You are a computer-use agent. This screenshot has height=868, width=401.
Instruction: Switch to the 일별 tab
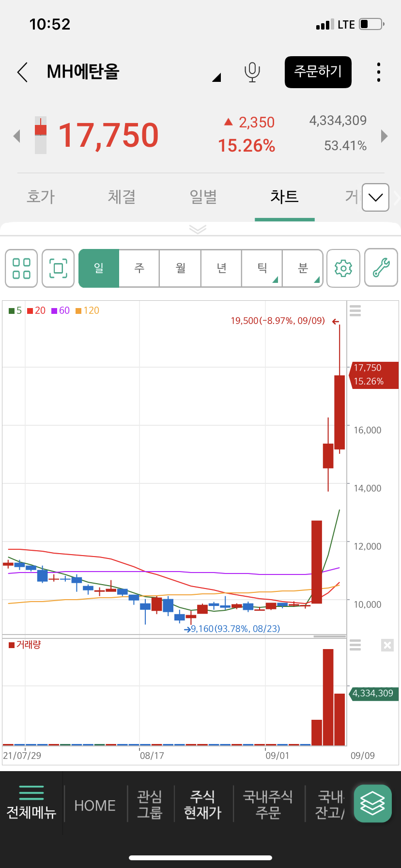click(x=203, y=197)
